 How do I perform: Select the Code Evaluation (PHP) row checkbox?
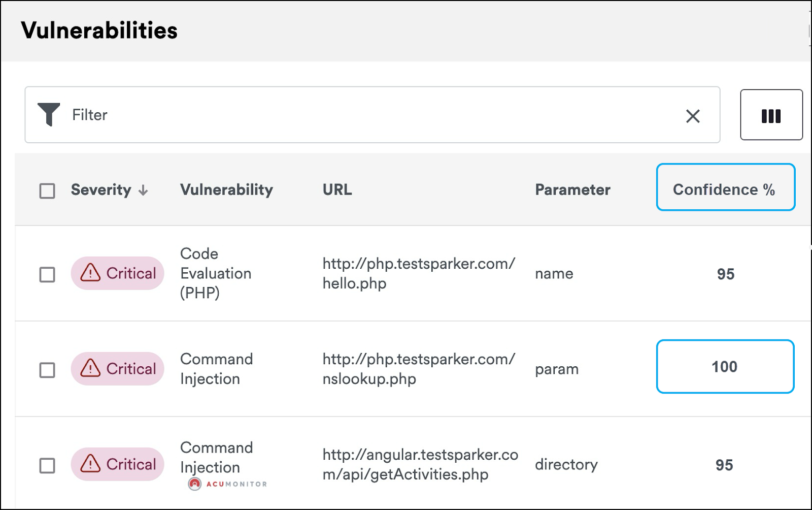pyautogui.click(x=47, y=274)
